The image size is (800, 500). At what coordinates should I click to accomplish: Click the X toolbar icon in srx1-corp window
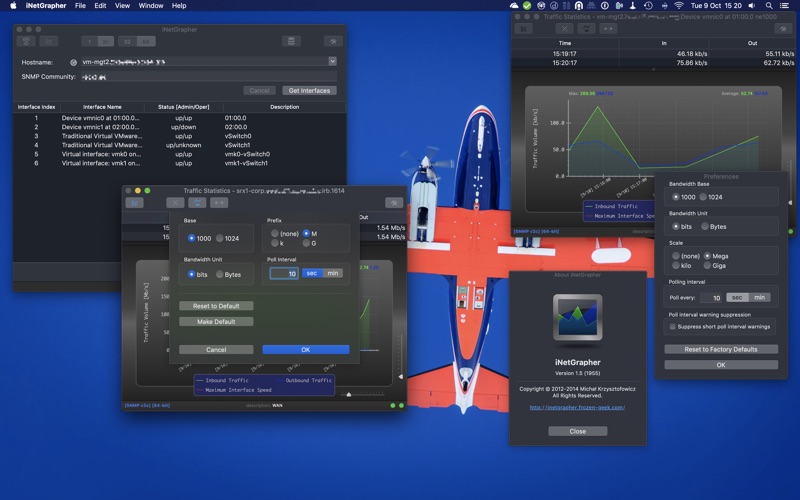tap(175, 203)
